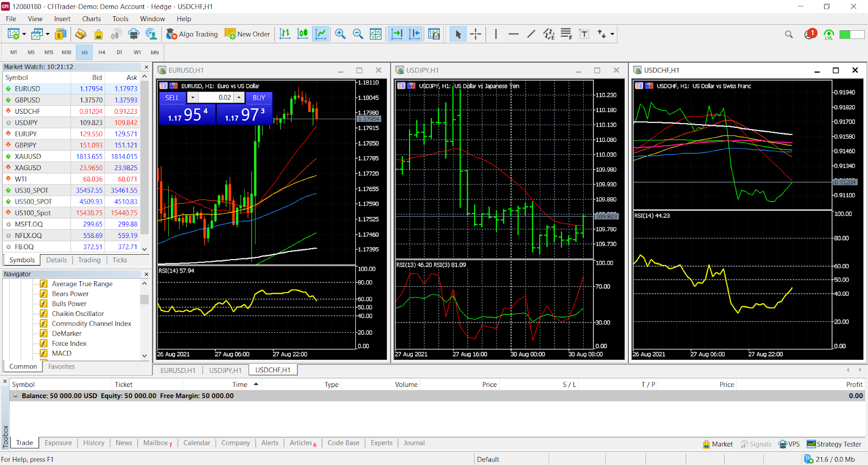Click the SELL button on EURUSD chart
868x465 pixels.
(x=172, y=98)
